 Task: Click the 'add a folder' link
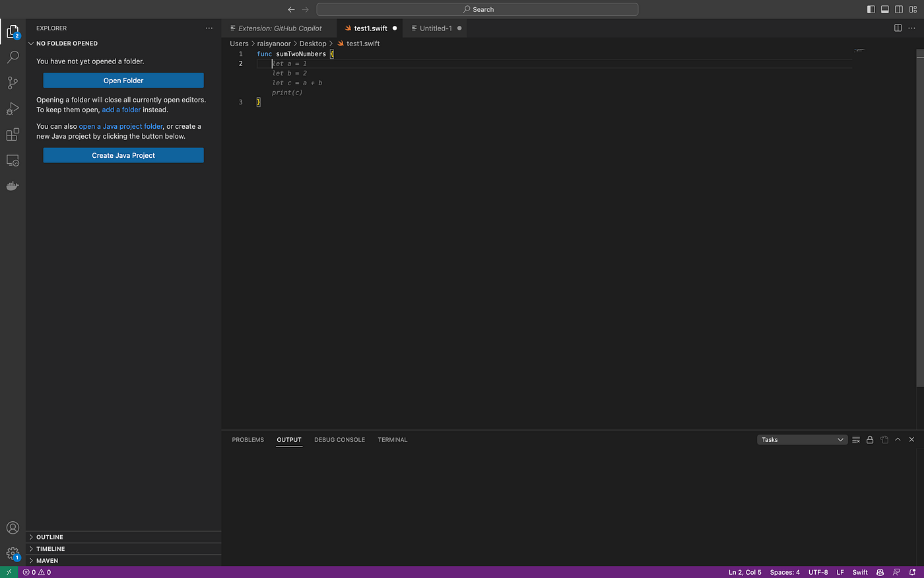click(121, 110)
